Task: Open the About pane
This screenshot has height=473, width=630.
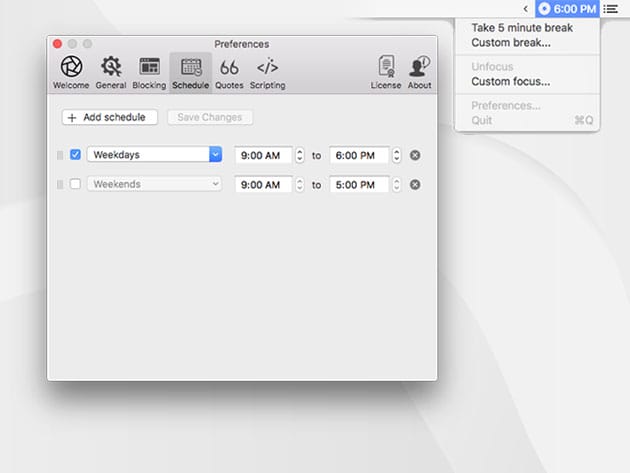Action: tap(419, 72)
